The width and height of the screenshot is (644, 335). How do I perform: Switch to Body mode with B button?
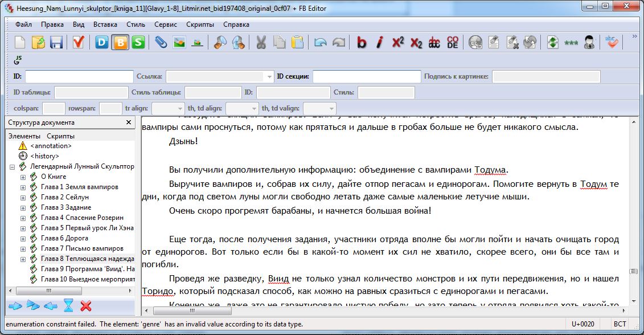[x=120, y=42]
